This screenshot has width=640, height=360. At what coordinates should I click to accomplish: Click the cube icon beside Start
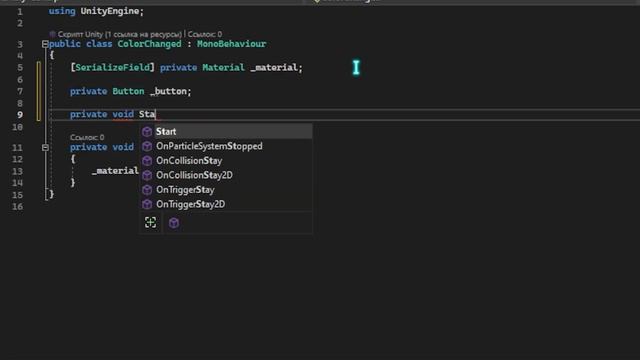pyautogui.click(x=147, y=132)
